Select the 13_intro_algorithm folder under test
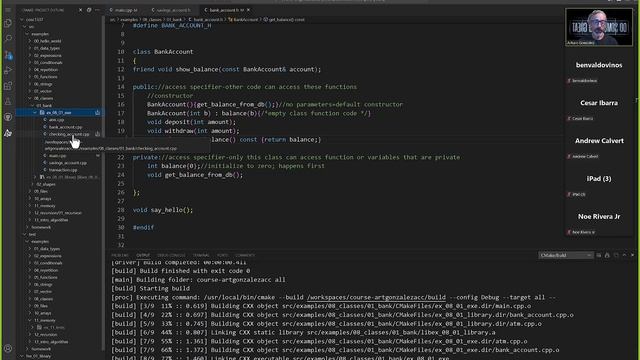Image resolution: width=640 pixels, height=360 pixels. pyautogui.click(x=51, y=342)
